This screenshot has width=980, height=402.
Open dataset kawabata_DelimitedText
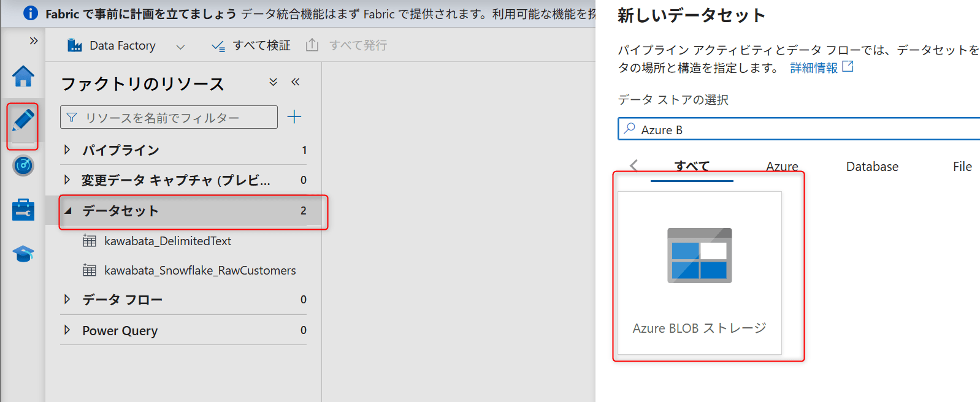click(167, 241)
